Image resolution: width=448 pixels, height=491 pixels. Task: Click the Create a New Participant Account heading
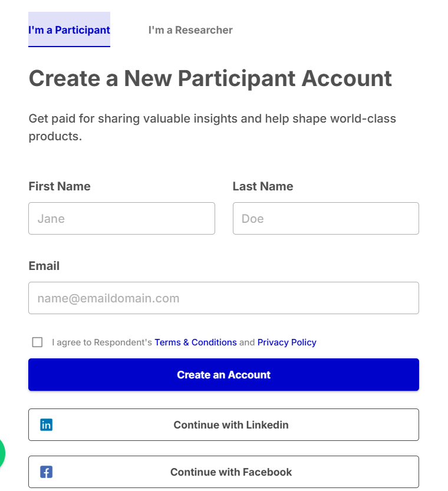pyautogui.click(x=210, y=78)
